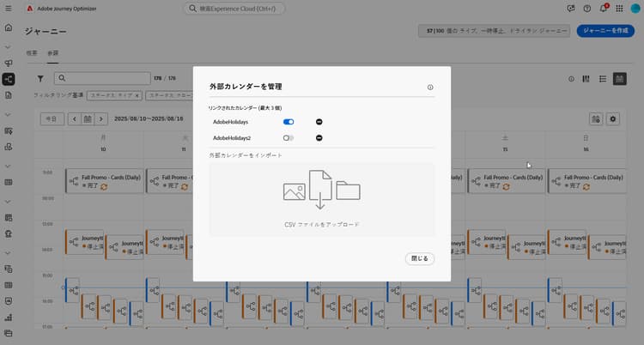
Task: Open the app switcher grid
Action: pos(619,9)
